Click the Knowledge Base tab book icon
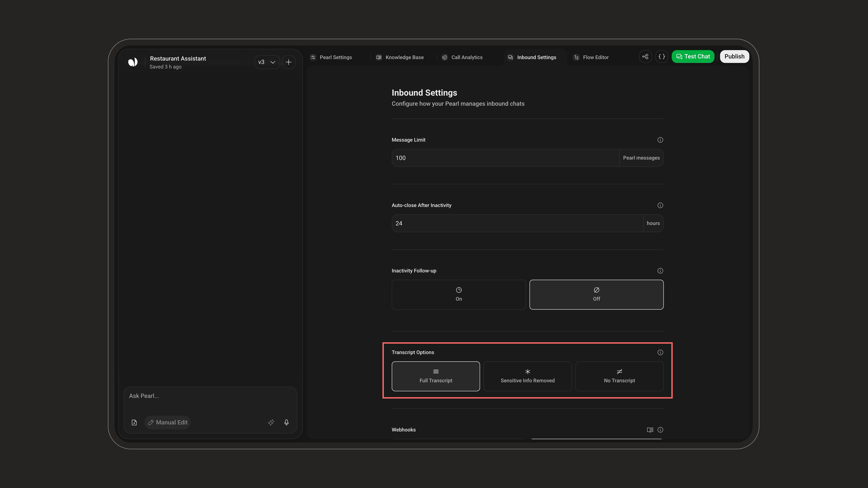The image size is (868, 488). point(379,57)
